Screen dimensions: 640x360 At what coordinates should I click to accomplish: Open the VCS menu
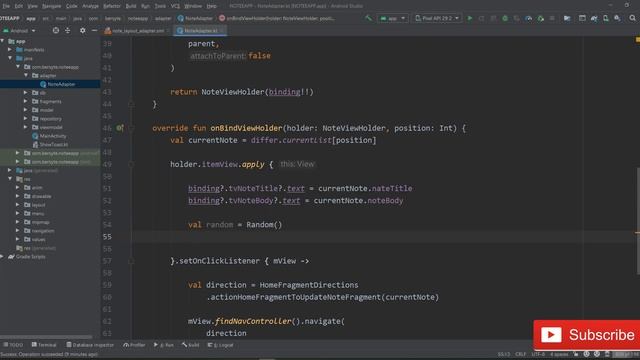point(175,6)
